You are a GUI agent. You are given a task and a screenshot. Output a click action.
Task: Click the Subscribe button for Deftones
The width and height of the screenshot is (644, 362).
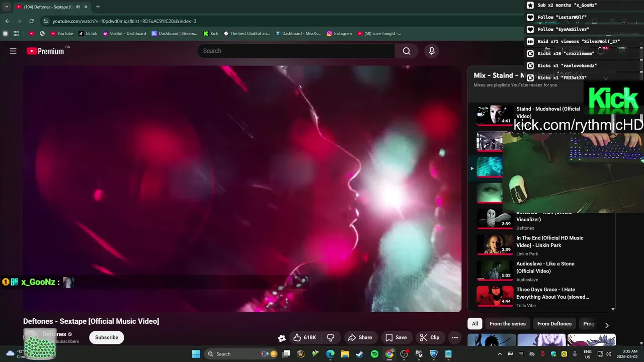[x=107, y=337]
